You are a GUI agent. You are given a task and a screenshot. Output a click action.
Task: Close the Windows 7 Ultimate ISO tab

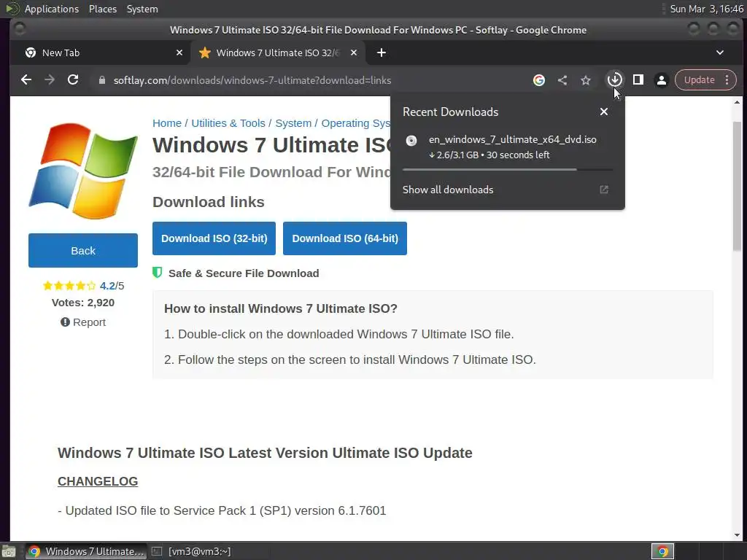point(354,52)
